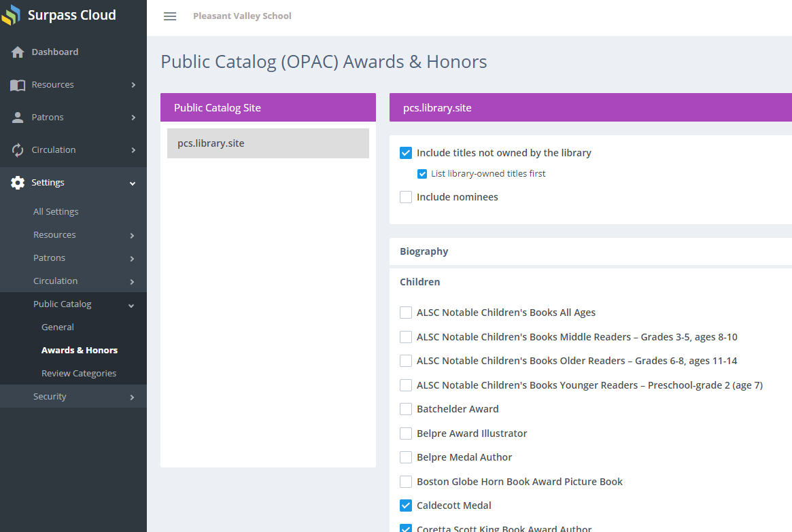The image size is (792, 532).
Task: Click the Resources open-book icon
Action: click(18, 86)
